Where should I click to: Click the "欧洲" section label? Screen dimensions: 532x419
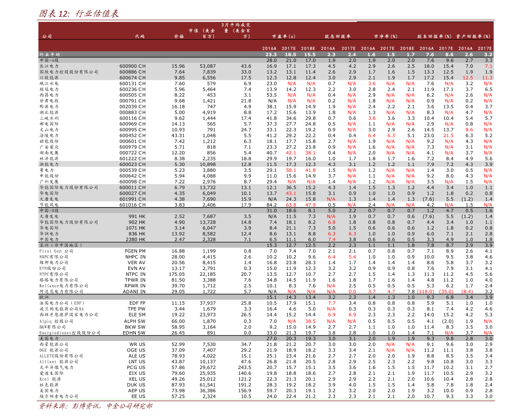(x=44, y=297)
